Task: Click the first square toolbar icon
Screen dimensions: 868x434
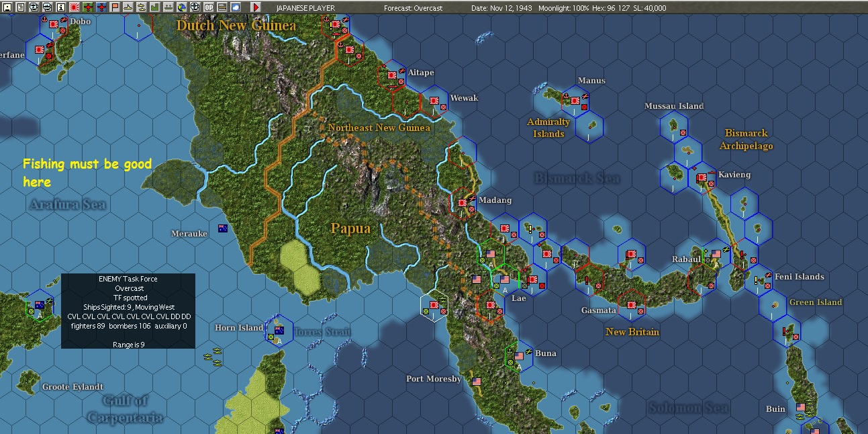Action: 7,7
